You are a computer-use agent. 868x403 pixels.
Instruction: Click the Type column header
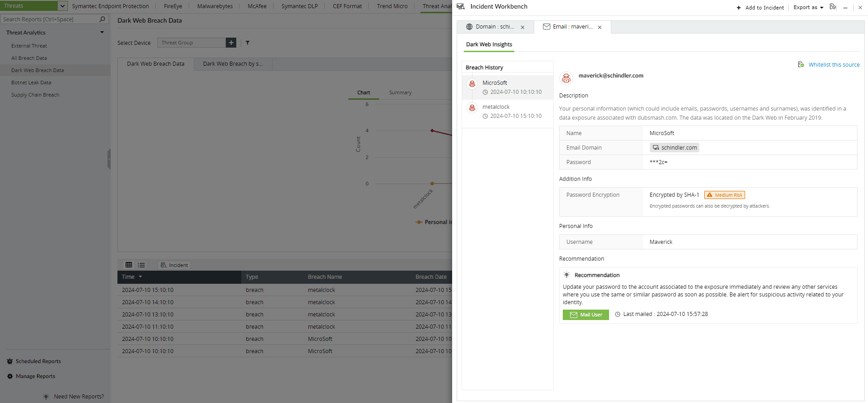252,277
